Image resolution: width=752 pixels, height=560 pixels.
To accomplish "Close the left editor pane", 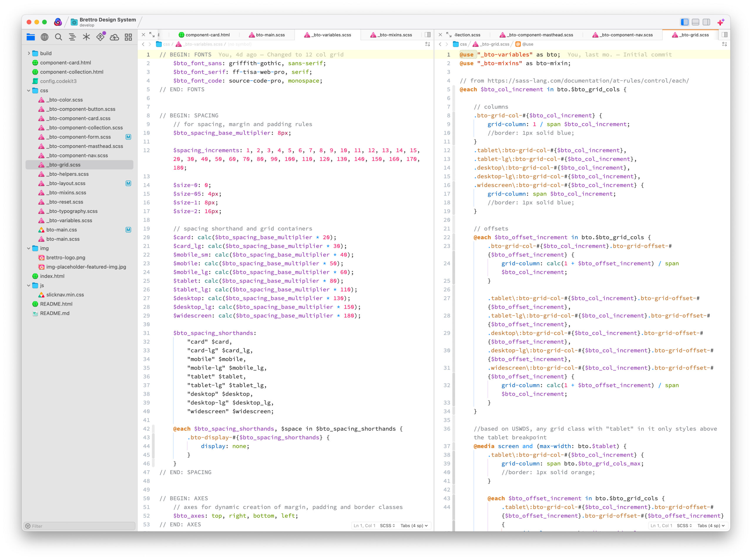I will 143,35.
